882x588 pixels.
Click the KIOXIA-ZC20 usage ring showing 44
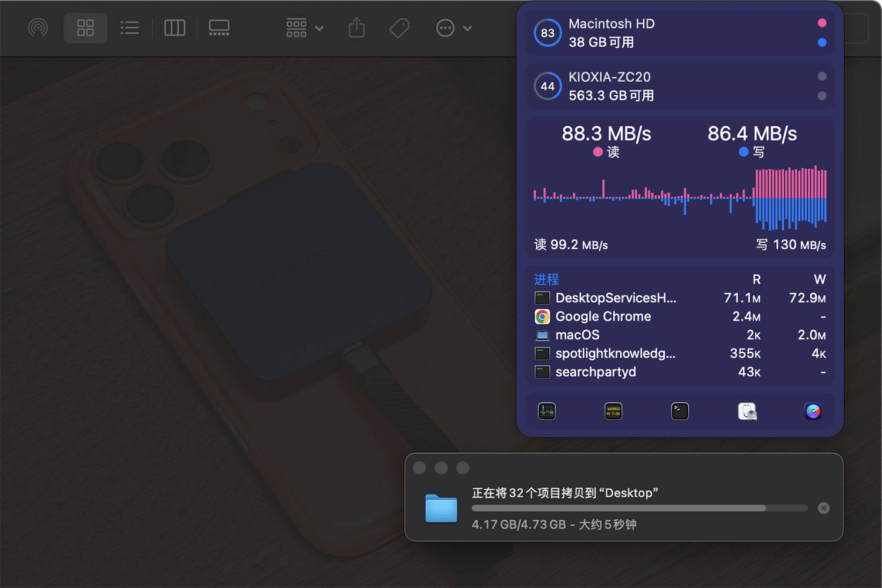click(547, 86)
